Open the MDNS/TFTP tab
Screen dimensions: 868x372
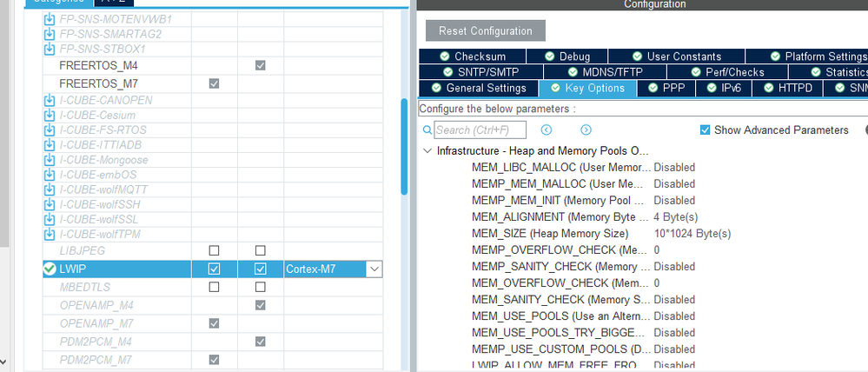(605, 72)
